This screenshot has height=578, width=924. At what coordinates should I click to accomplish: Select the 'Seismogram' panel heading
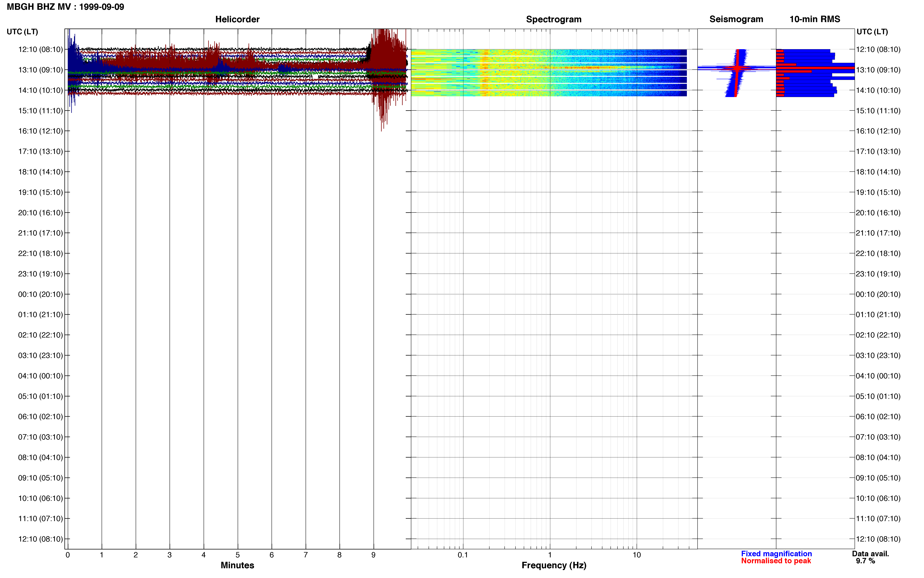[x=736, y=19]
